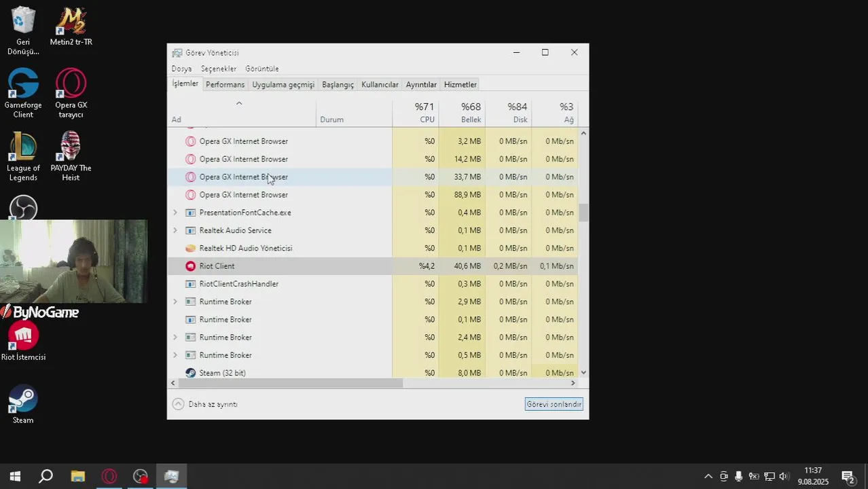Screen dimensions: 868x489
Task: Switch to the Uygulama geçmişi tab
Action: pyautogui.click(x=283, y=85)
